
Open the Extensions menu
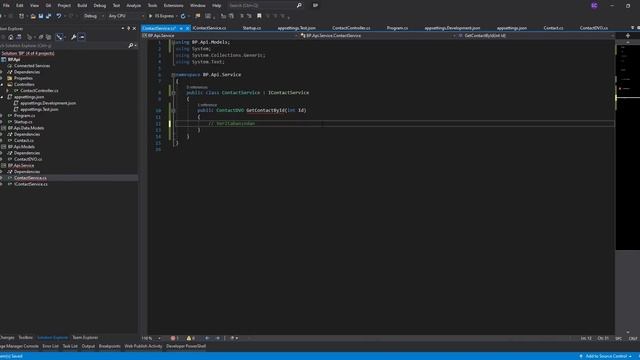pyautogui.click(x=173, y=6)
